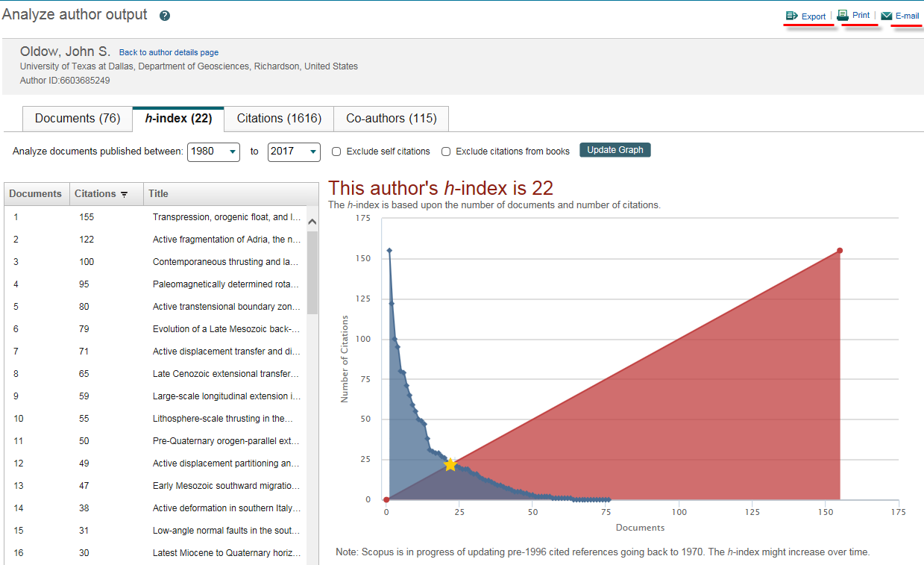
Task: Open title 'Transpression, orogenic float, and l...'
Action: [x=227, y=217]
